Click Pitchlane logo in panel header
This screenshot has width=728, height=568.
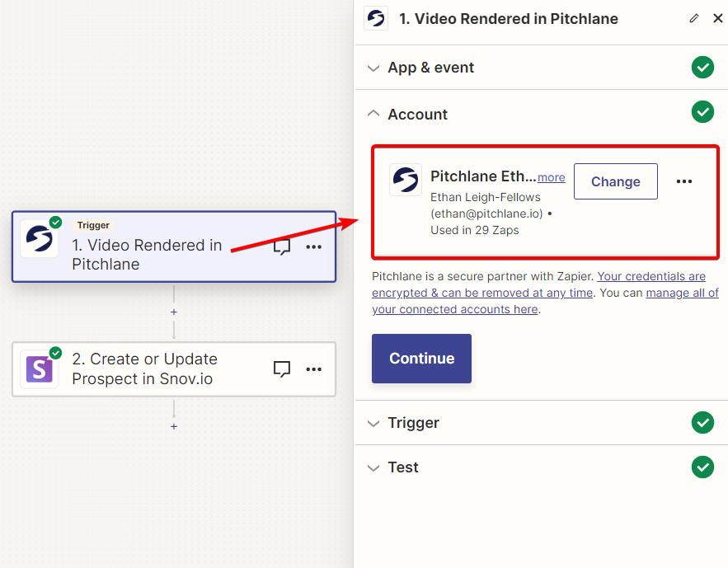[x=376, y=19]
